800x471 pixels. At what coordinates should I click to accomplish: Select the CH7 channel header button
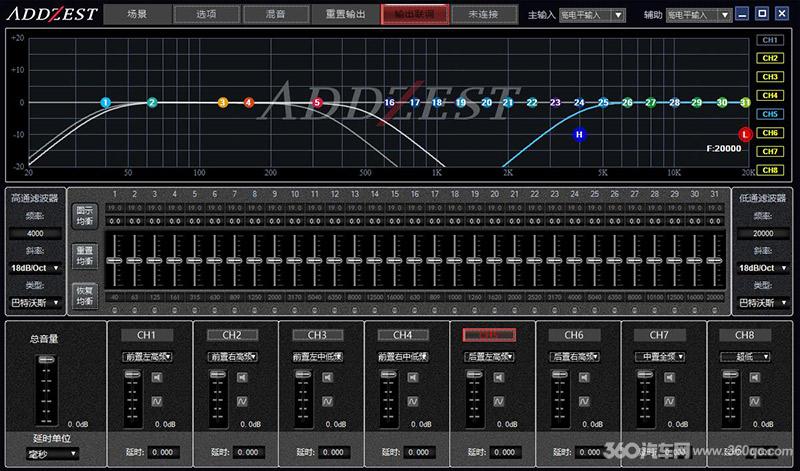click(659, 335)
